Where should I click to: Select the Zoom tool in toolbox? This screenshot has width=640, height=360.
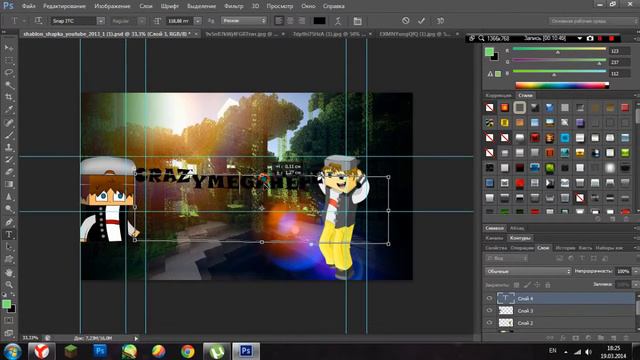[x=9, y=284]
